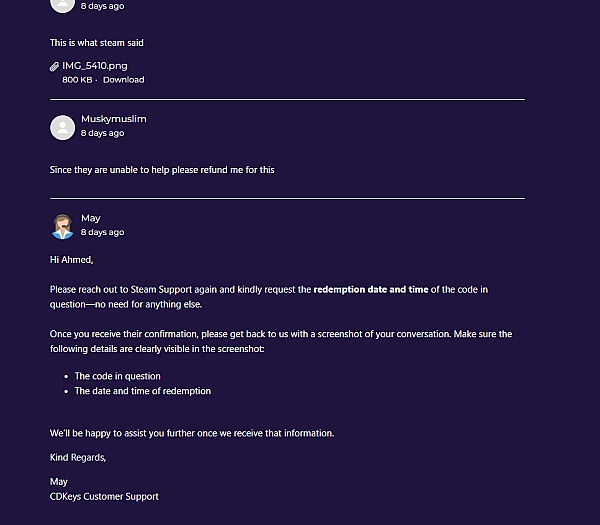Click Muskymuslim's gray avatar icon
Viewport: 600px width, 525px height.
pyautogui.click(x=63, y=127)
